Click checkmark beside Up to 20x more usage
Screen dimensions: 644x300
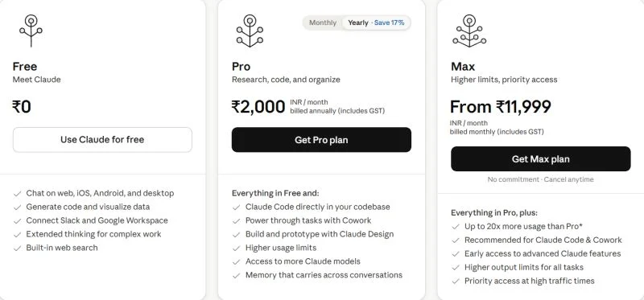pos(455,227)
